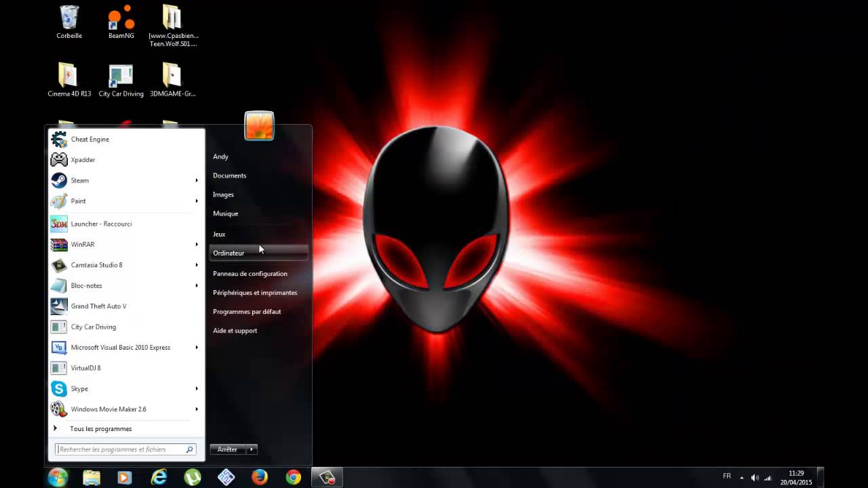
Task: Open Documents from Start menu
Action: [x=229, y=176]
